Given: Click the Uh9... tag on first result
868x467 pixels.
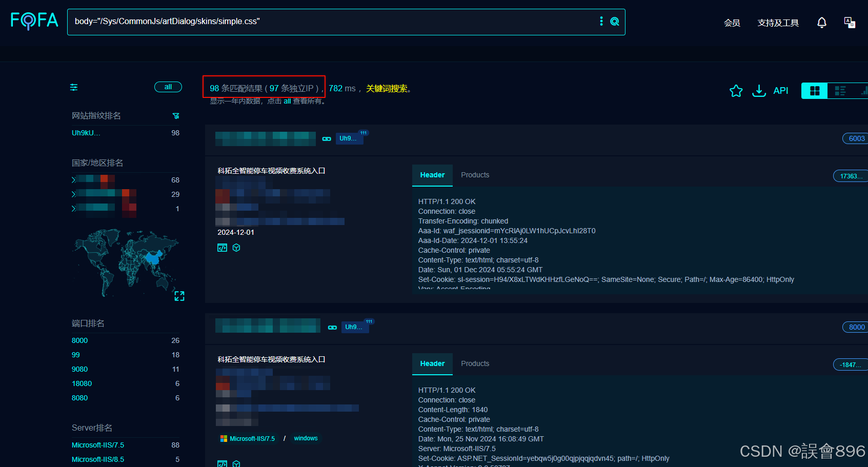Looking at the screenshot, I should click(x=349, y=138).
